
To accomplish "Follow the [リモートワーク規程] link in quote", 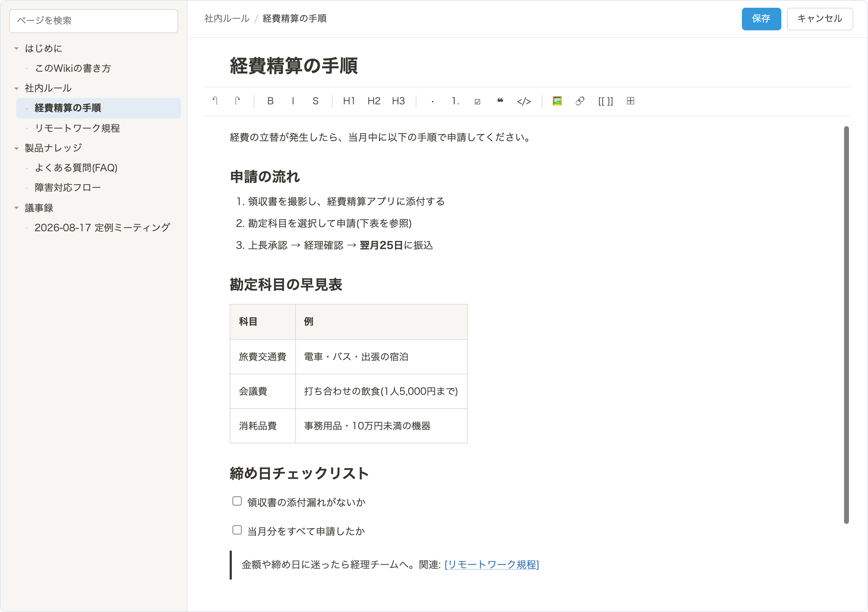I will click(x=491, y=565).
